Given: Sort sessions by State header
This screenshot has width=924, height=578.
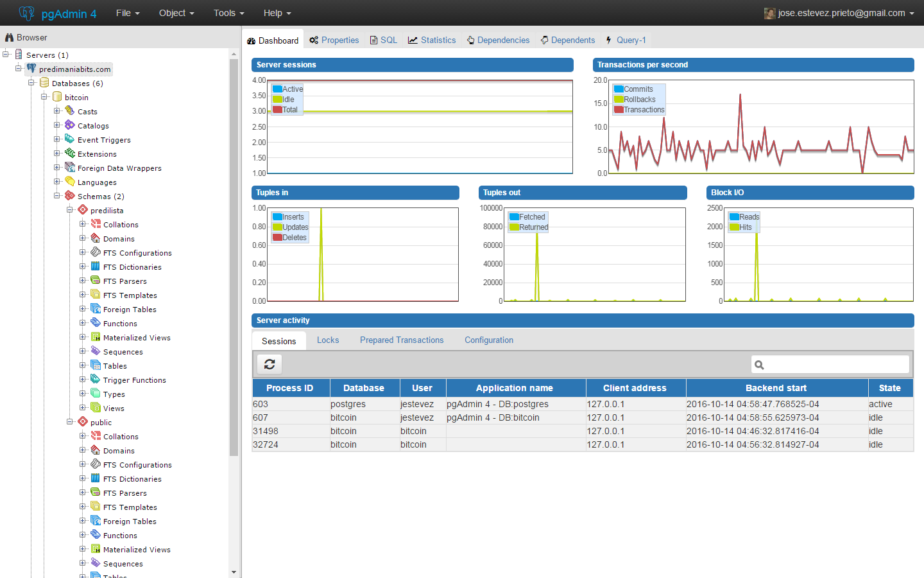Looking at the screenshot, I should 890,388.
